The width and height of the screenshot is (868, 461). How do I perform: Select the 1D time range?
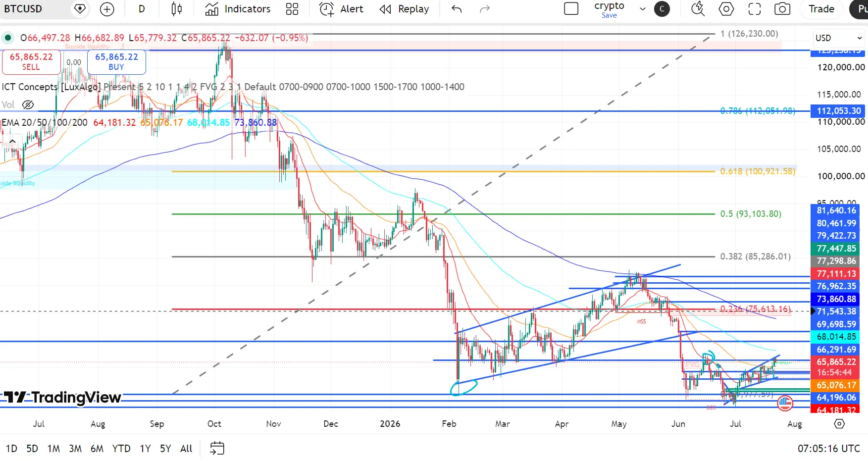[x=11, y=449]
